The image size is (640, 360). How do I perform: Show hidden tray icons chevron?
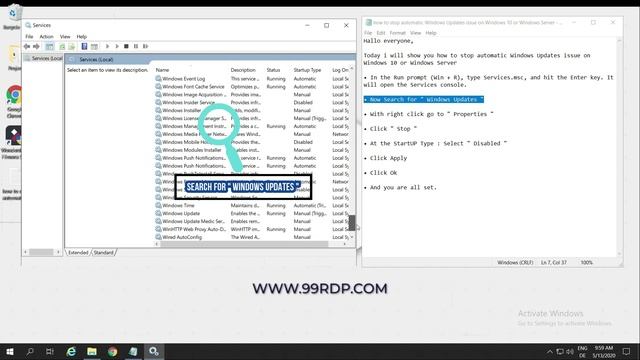(x=550, y=351)
